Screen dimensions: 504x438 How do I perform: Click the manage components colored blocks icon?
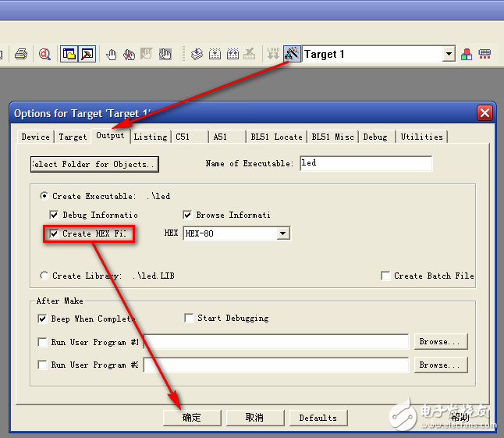point(467,54)
